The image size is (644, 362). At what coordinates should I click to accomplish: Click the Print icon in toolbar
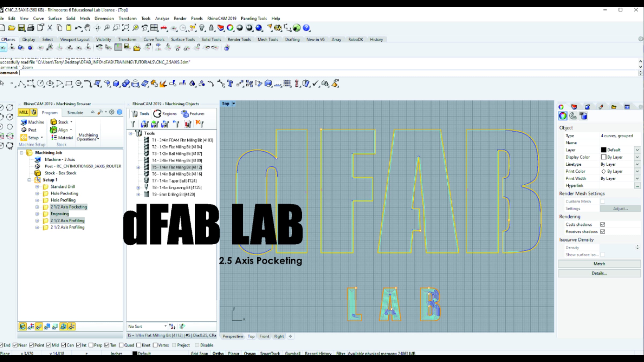pyautogui.click(x=31, y=28)
